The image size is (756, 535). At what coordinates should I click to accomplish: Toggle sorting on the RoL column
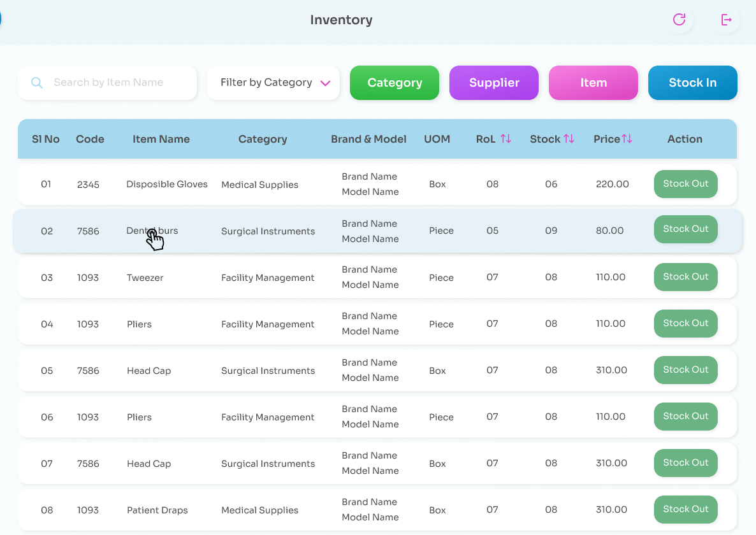tap(507, 138)
